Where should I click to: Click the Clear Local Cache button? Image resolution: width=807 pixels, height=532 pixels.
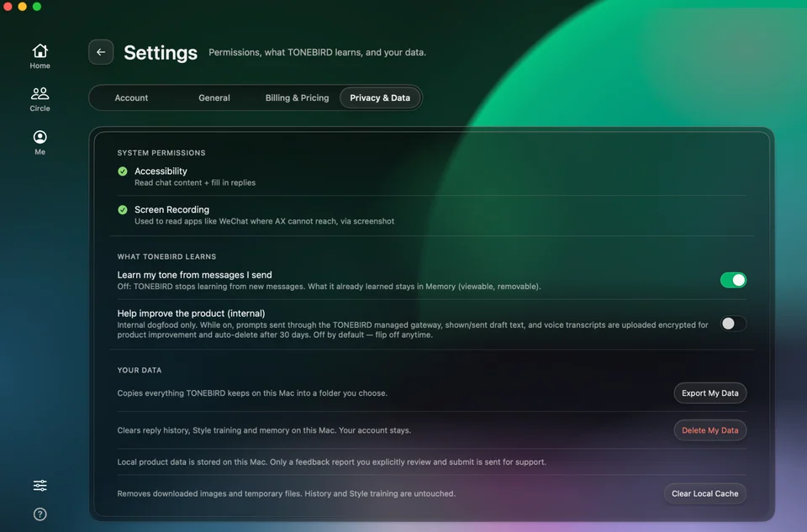pyautogui.click(x=704, y=493)
